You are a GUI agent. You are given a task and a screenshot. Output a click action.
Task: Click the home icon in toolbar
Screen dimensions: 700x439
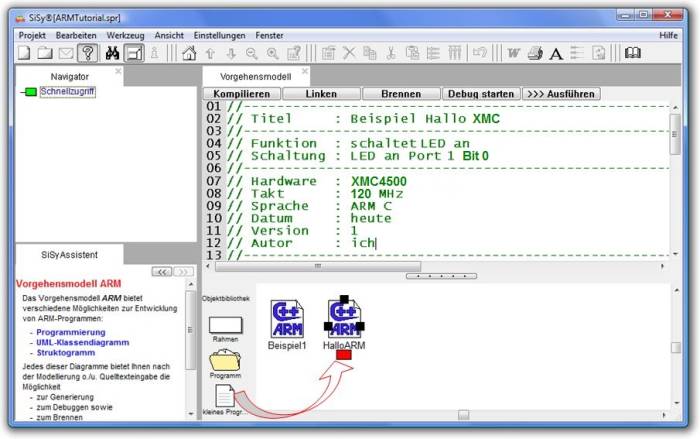[x=189, y=53]
